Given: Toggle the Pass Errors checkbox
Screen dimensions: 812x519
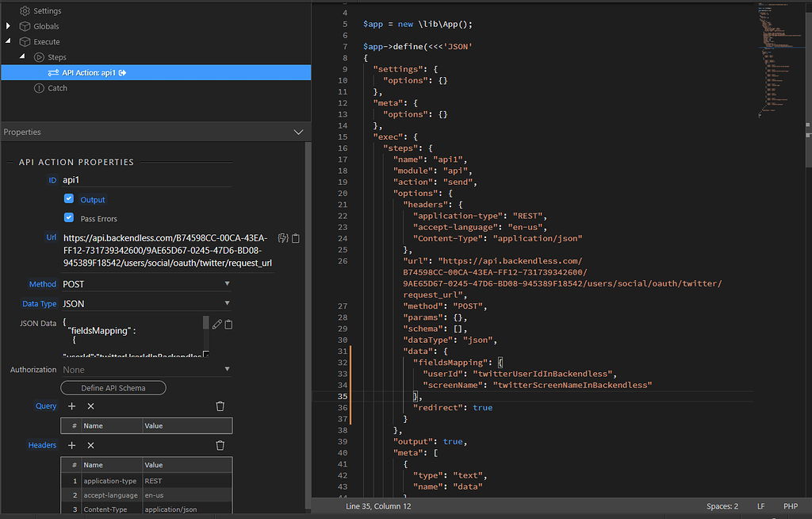Looking at the screenshot, I should [x=69, y=217].
